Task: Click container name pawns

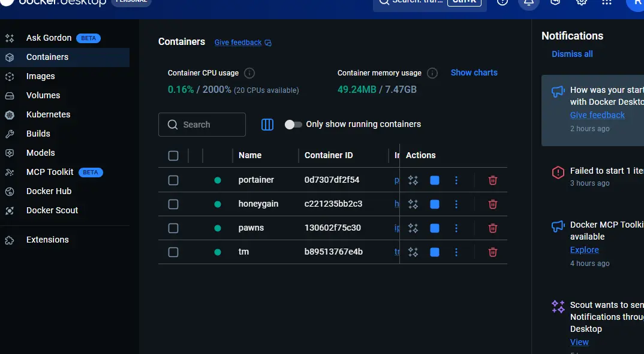Action: tap(251, 228)
